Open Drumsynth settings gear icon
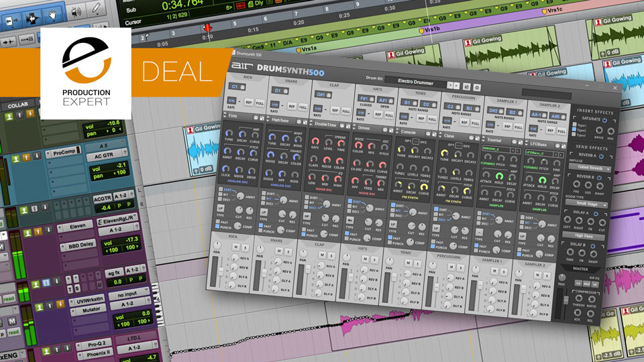The width and height of the screenshot is (644, 362). [x=477, y=87]
